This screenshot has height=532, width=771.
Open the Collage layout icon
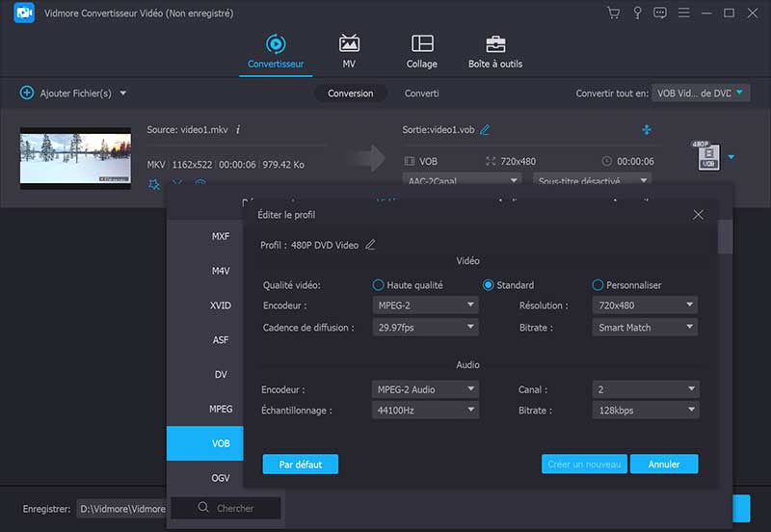click(x=422, y=43)
